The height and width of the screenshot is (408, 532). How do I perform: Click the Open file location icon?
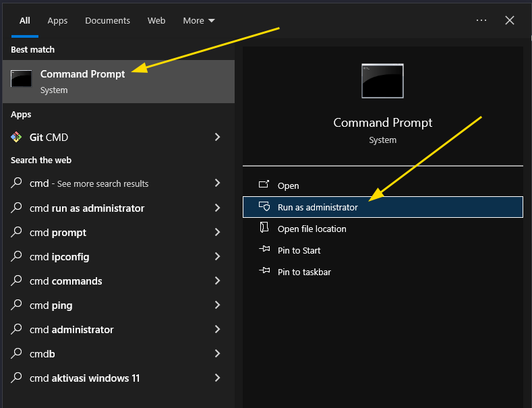(x=264, y=227)
